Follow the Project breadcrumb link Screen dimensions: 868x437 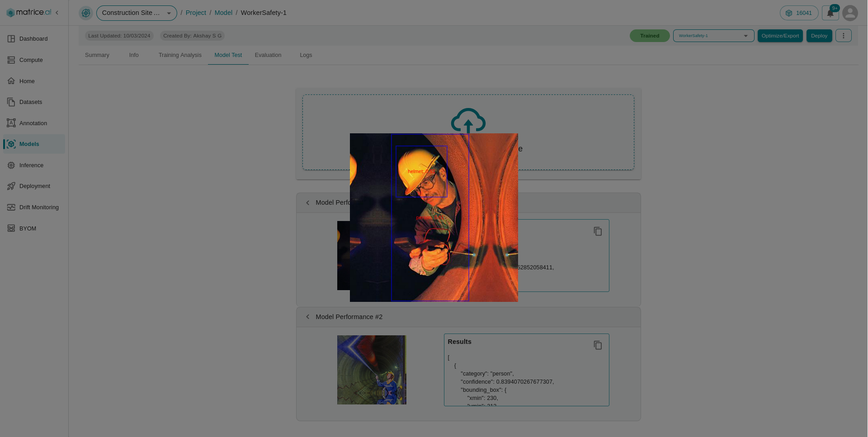[x=196, y=13]
